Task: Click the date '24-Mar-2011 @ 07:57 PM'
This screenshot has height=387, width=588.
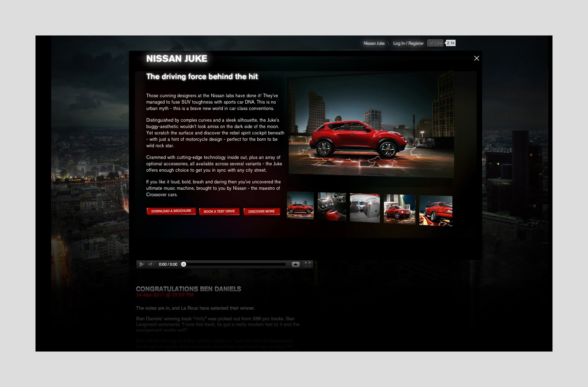Action: [165, 295]
